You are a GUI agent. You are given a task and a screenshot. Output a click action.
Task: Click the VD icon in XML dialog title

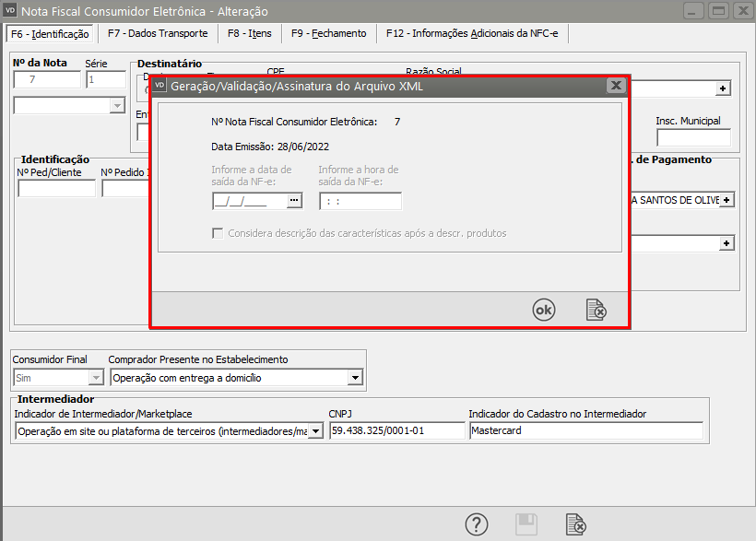click(x=159, y=86)
